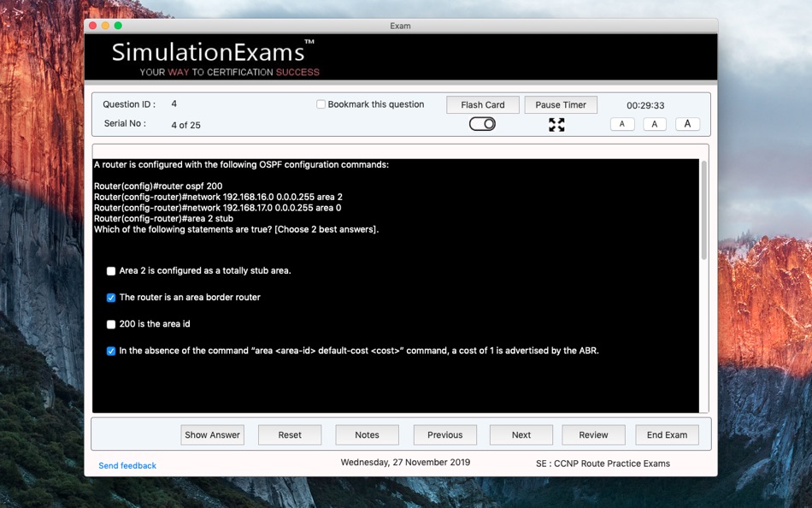812x508 pixels.
Task: Click the End Exam button
Action: point(667,435)
